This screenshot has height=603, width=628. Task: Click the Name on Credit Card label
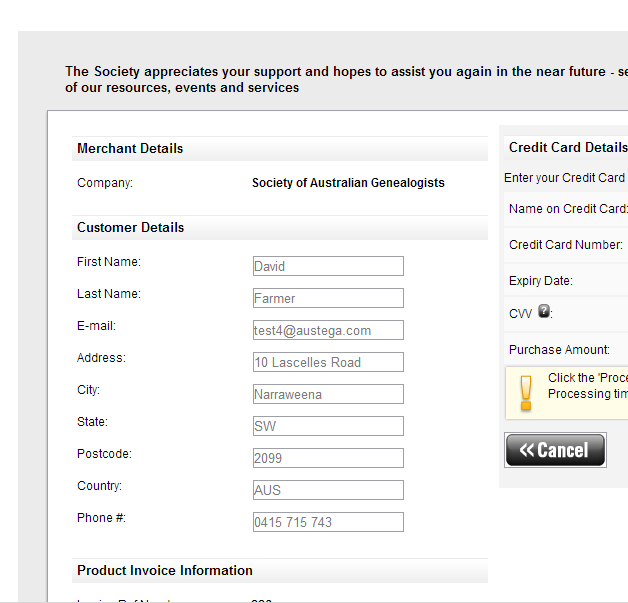click(x=568, y=209)
